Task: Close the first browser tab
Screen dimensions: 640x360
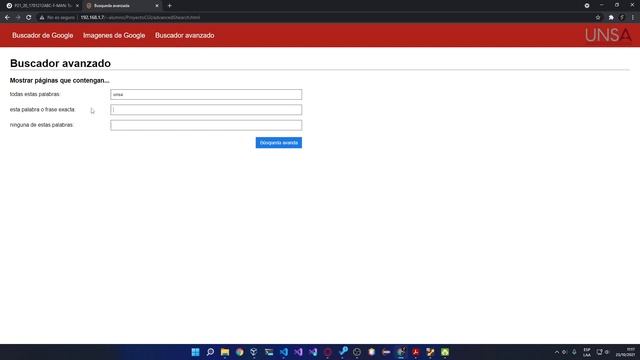Action: tap(77, 6)
